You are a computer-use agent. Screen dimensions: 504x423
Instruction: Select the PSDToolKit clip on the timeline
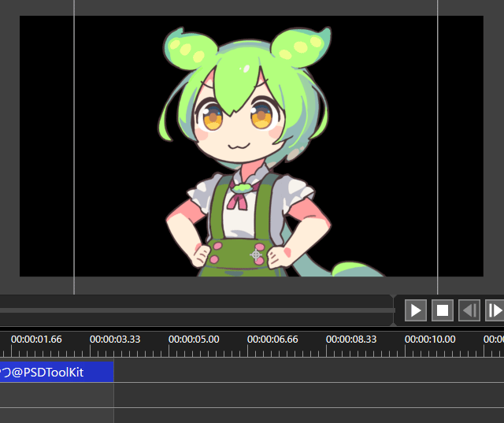(55, 372)
